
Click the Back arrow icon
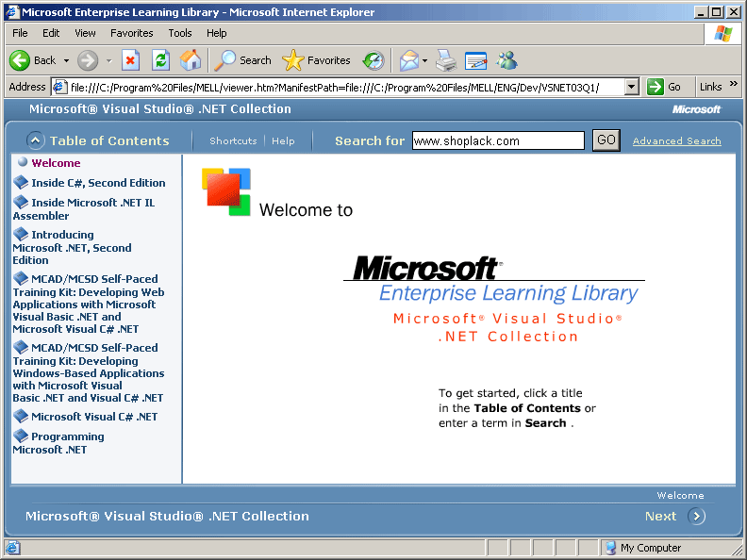coord(20,60)
